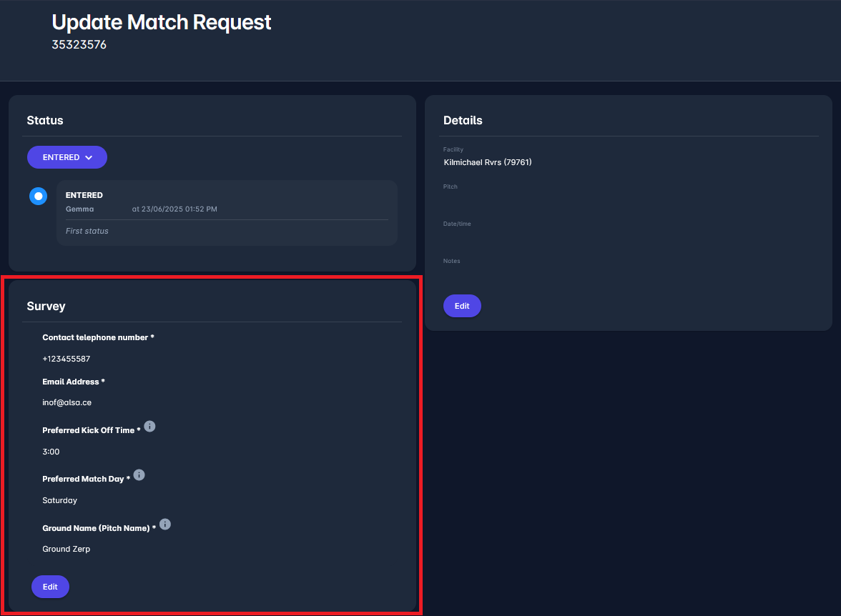Click the Survey panel heading
Screen dimensions: 841x616
46,306
